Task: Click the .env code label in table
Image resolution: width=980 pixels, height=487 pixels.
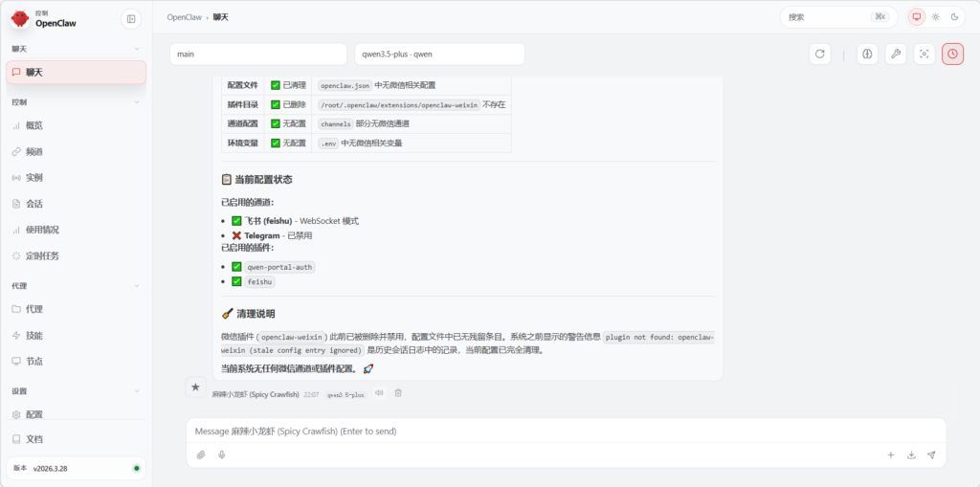Action: [x=328, y=144]
